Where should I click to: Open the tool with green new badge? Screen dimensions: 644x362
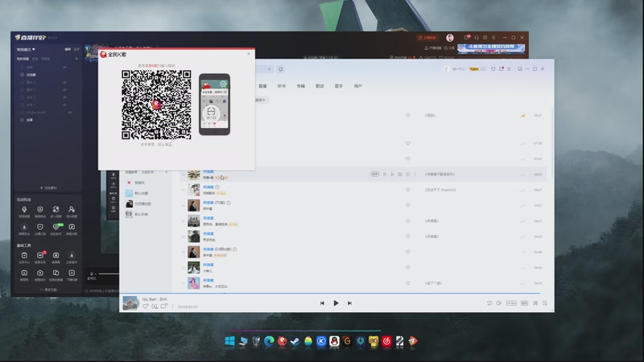pos(56,228)
